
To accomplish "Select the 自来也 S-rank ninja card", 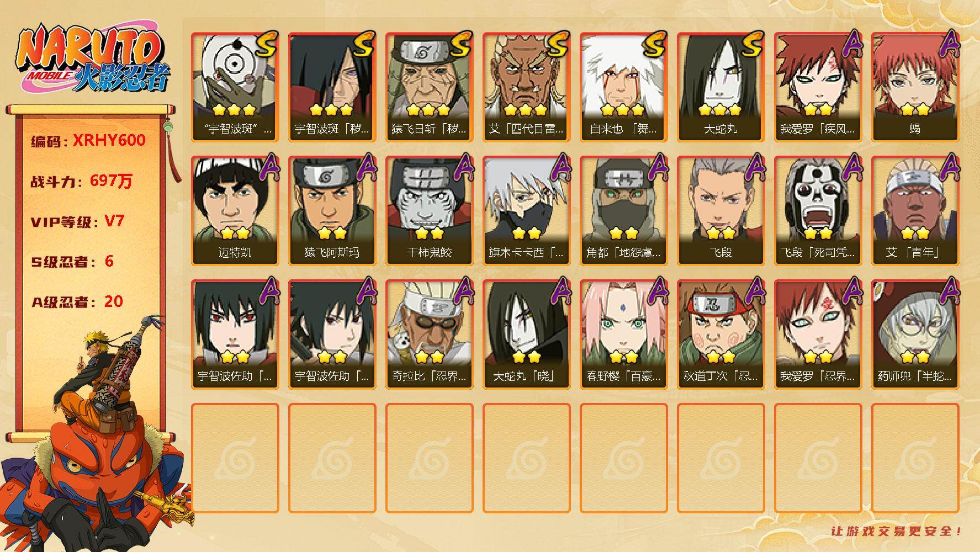I will pyautogui.click(x=623, y=87).
